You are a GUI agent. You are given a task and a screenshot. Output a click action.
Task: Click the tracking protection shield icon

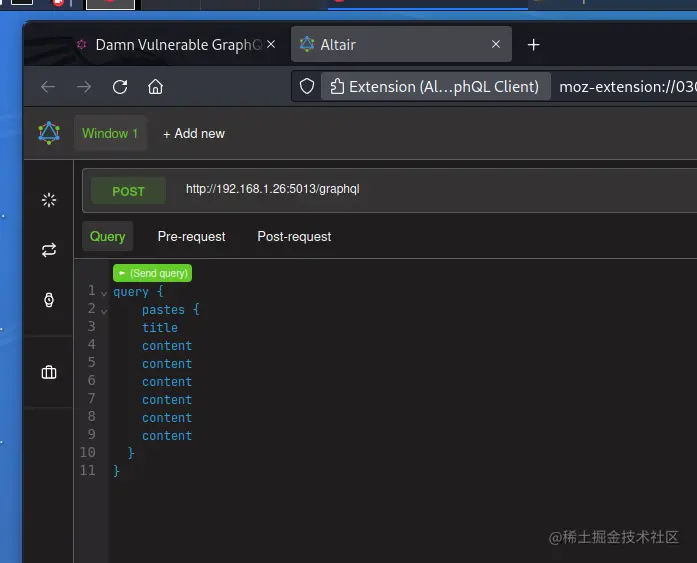click(307, 86)
